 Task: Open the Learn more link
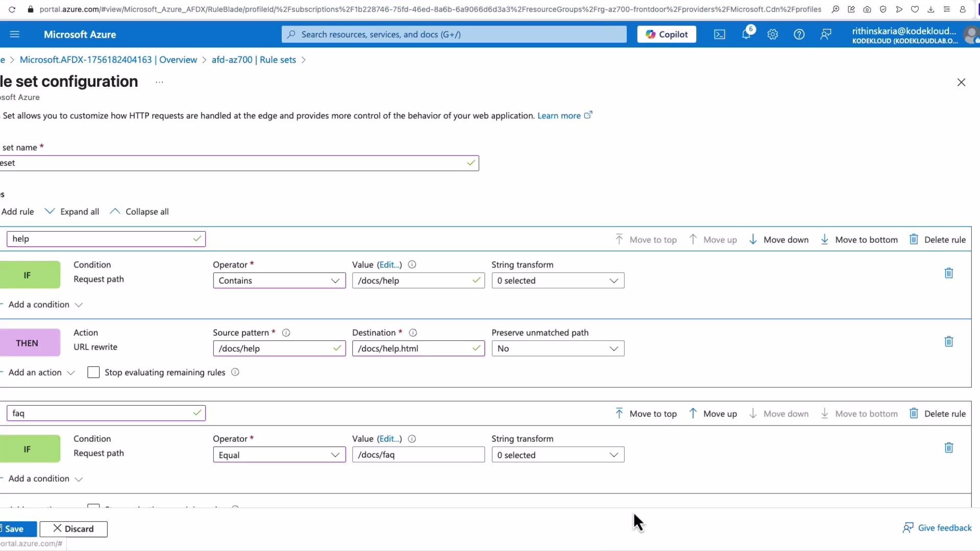[565, 115]
